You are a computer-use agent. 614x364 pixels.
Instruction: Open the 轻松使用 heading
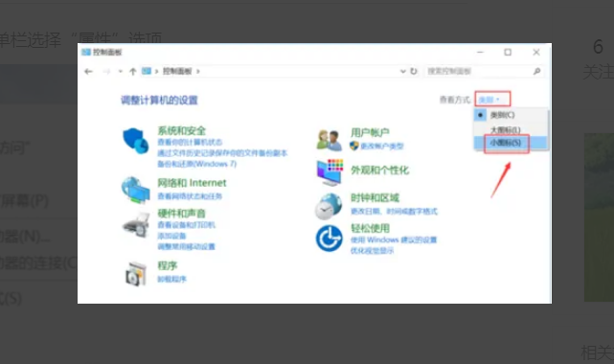pyautogui.click(x=370, y=228)
